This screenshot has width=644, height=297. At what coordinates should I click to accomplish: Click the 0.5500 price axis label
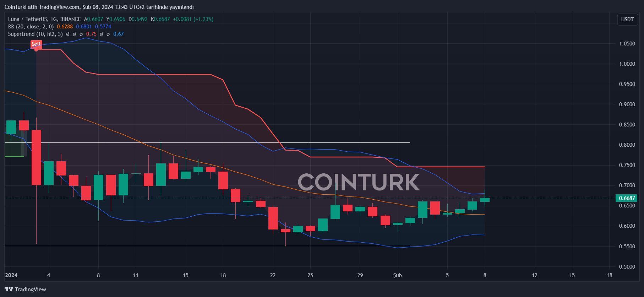[x=627, y=247]
